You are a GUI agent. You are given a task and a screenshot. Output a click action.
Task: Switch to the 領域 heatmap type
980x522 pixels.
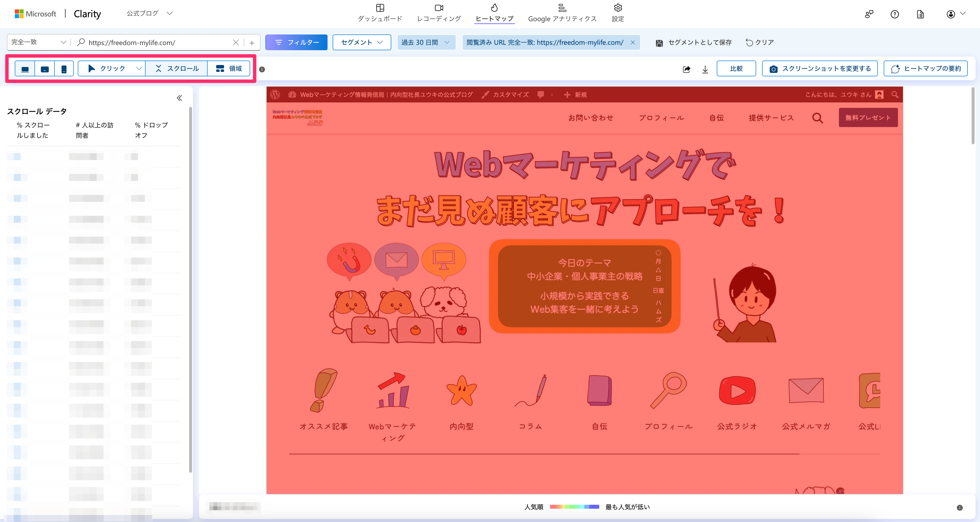(229, 68)
